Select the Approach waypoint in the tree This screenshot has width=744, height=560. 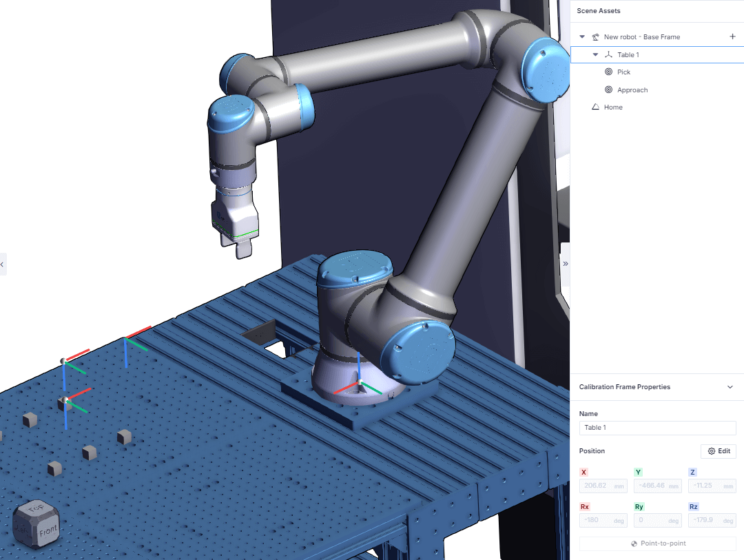632,90
